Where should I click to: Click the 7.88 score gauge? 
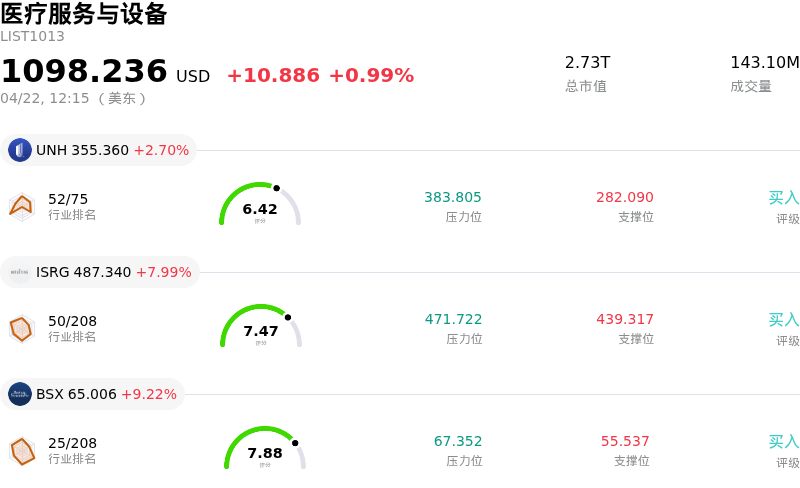coord(265,450)
